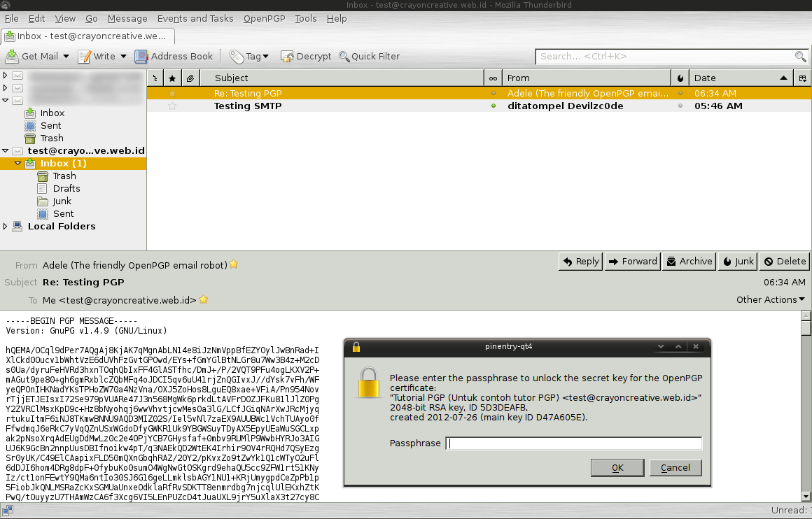Toggle the Quick Filter bar
This screenshot has height=519, width=812.
click(369, 56)
